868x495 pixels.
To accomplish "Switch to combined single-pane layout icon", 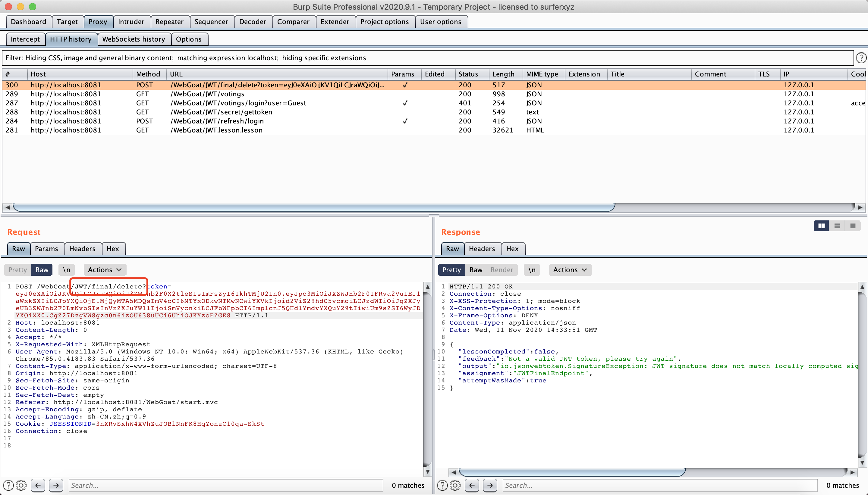I will pos(853,226).
